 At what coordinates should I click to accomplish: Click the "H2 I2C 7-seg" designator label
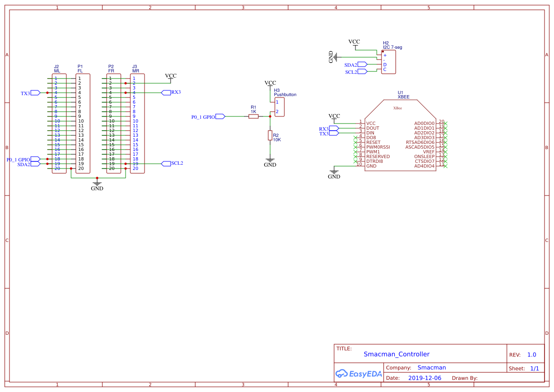[392, 45]
